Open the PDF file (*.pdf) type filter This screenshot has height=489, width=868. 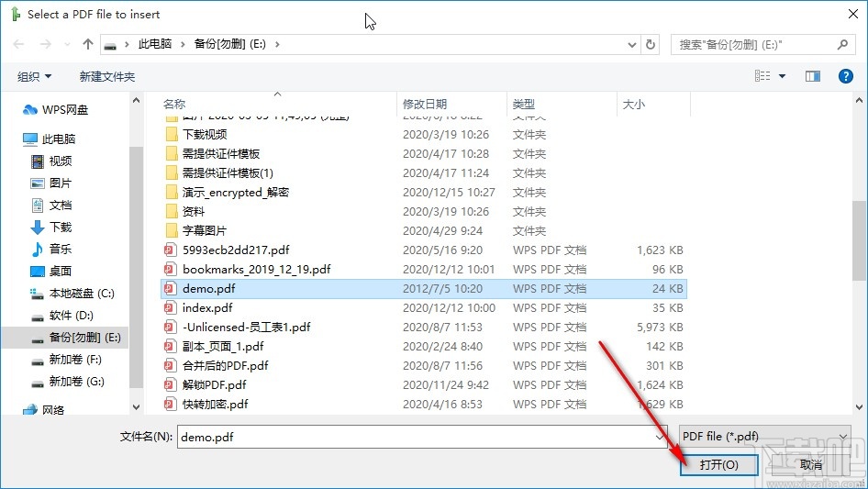(764, 437)
